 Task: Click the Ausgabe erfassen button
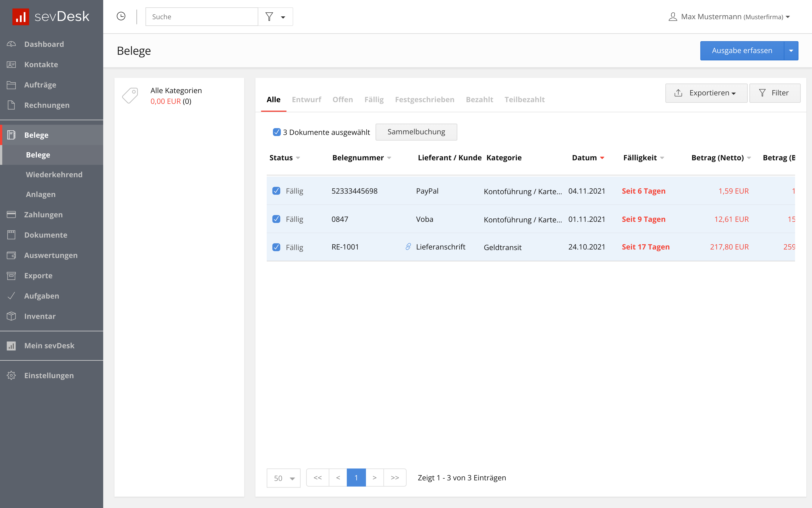click(742, 51)
